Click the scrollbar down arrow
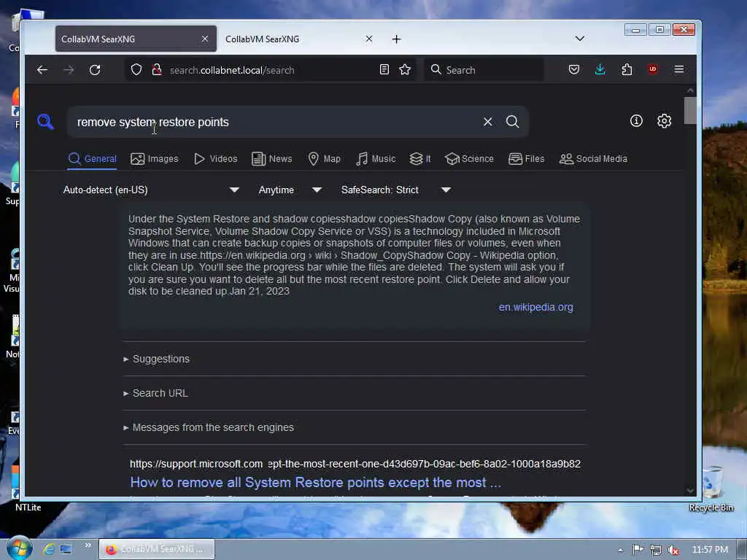The width and height of the screenshot is (747, 560). tap(690, 491)
